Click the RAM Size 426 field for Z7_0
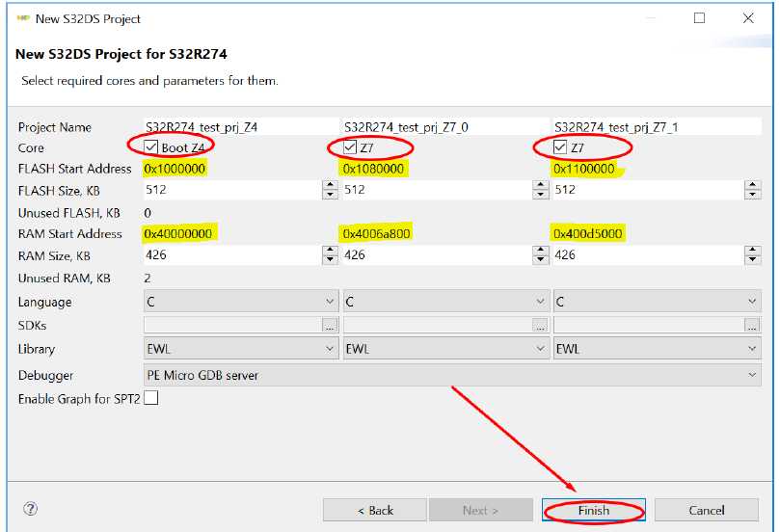 click(x=438, y=254)
